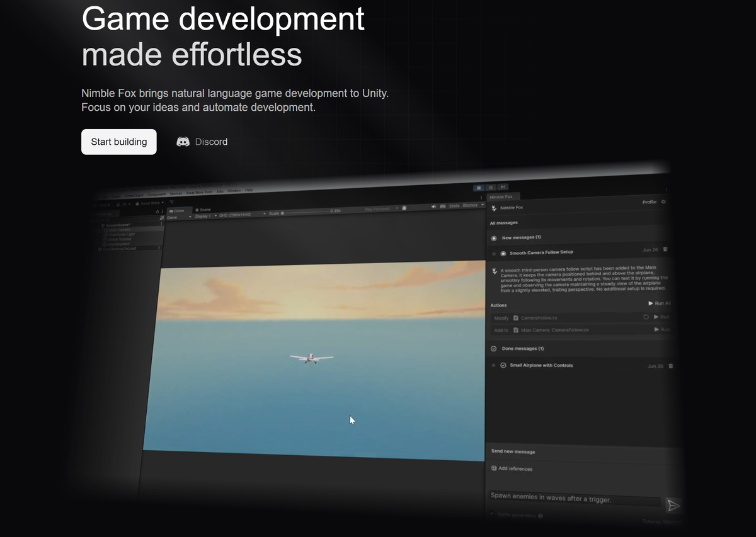756x537 pixels.
Task: Click the Stats button in Game view
Action: click(x=454, y=206)
